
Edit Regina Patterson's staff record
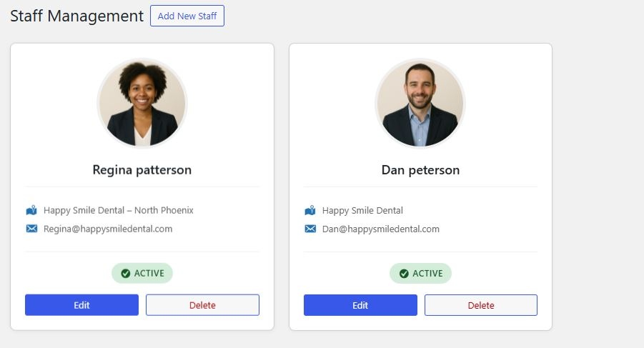click(x=81, y=305)
